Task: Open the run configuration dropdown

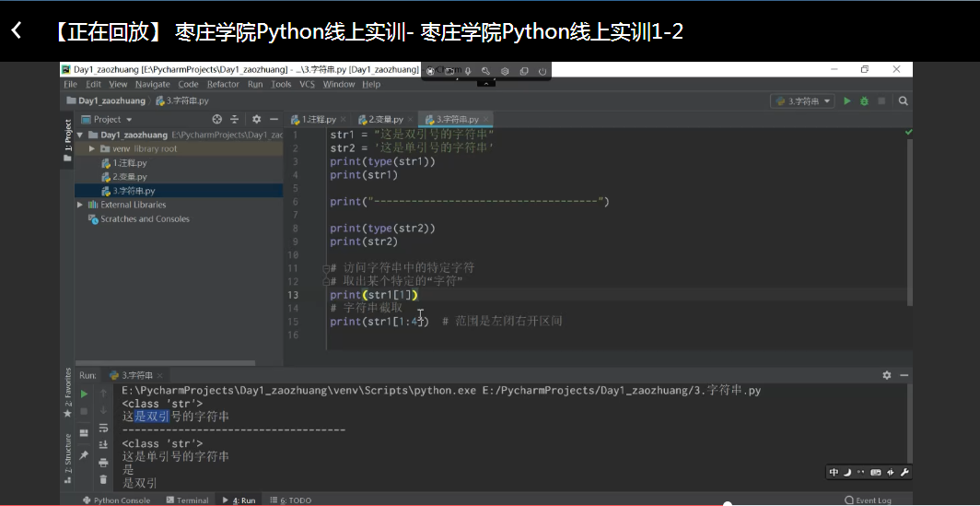Action: click(802, 101)
